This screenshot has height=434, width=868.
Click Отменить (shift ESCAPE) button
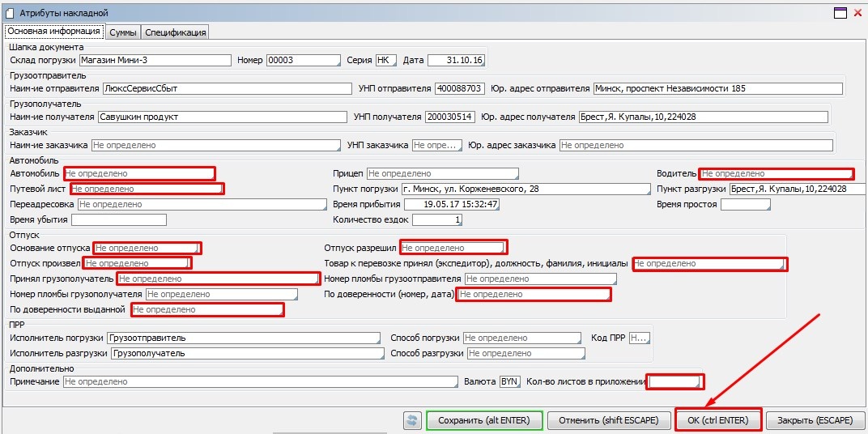(608, 420)
